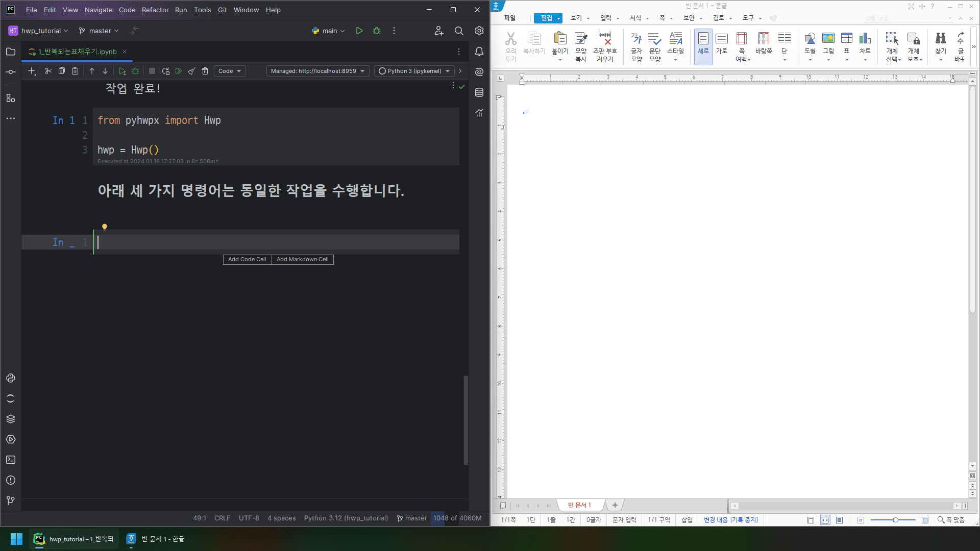The height and width of the screenshot is (551, 980).
Task: Click the Add Markdown Cell button
Action: (302, 260)
